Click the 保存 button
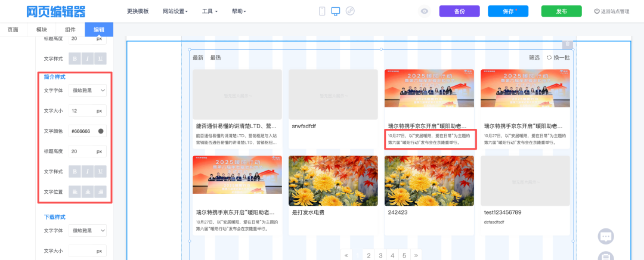Image resolution: width=644 pixels, height=260 pixels. click(508, 11)
